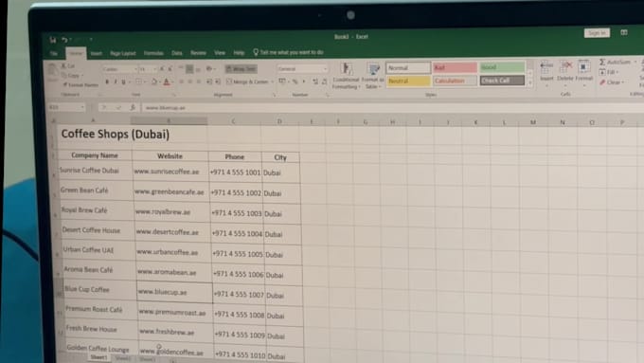Click the AutoSum sigma icon

(602, 62)
